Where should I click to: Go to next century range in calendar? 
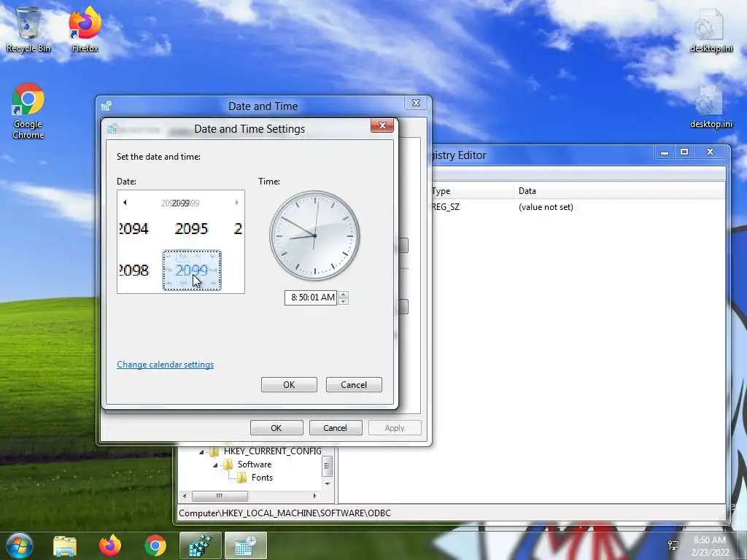click(237, 203)
